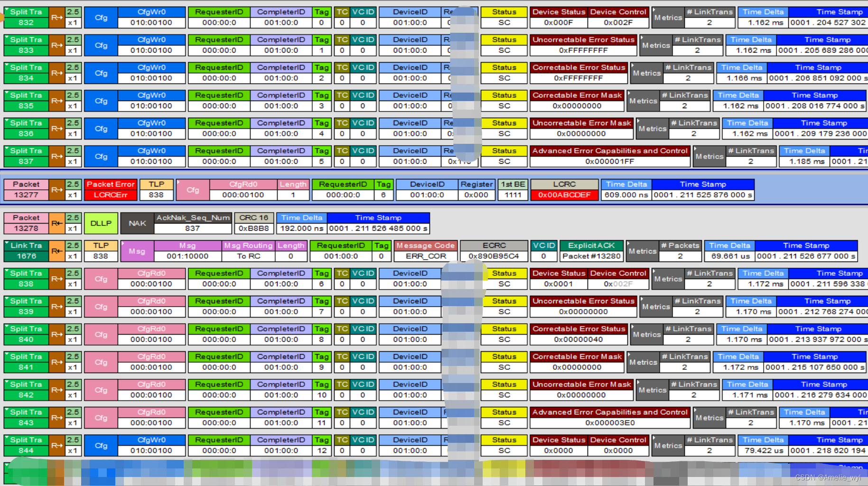
Task: Click the R→ direction arrow in Split Tra 844 row
Action: coord(57,445)
